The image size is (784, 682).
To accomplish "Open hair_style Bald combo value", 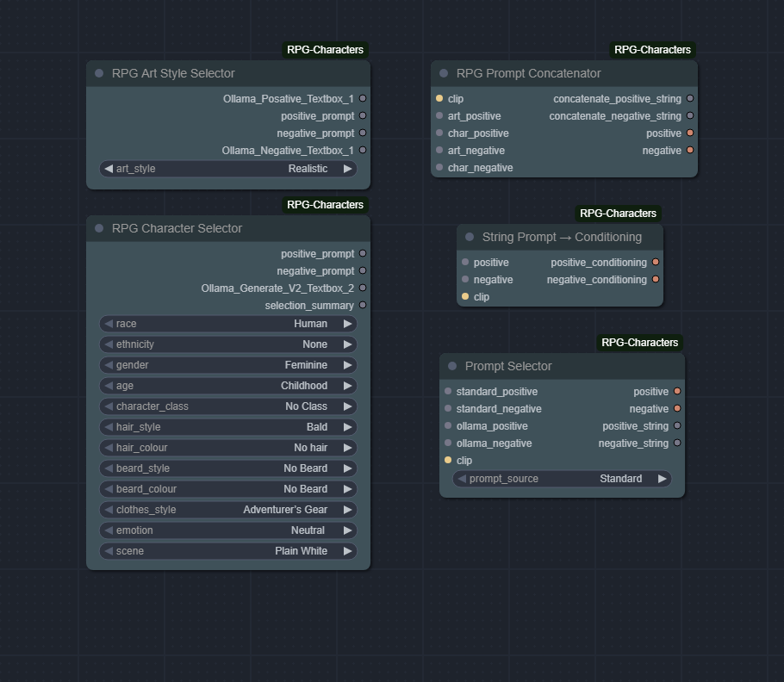I will click(x=317, y=427).
